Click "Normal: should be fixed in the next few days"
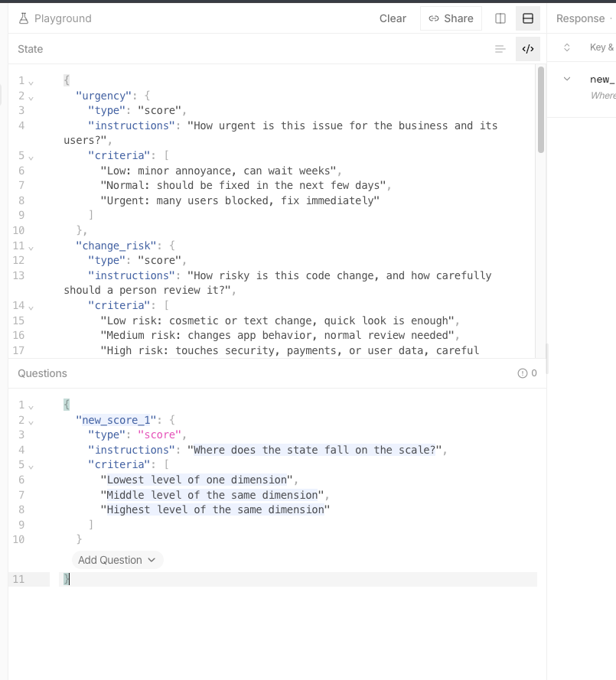This screenshot has height=680, width=616. (x=243, y=185)
